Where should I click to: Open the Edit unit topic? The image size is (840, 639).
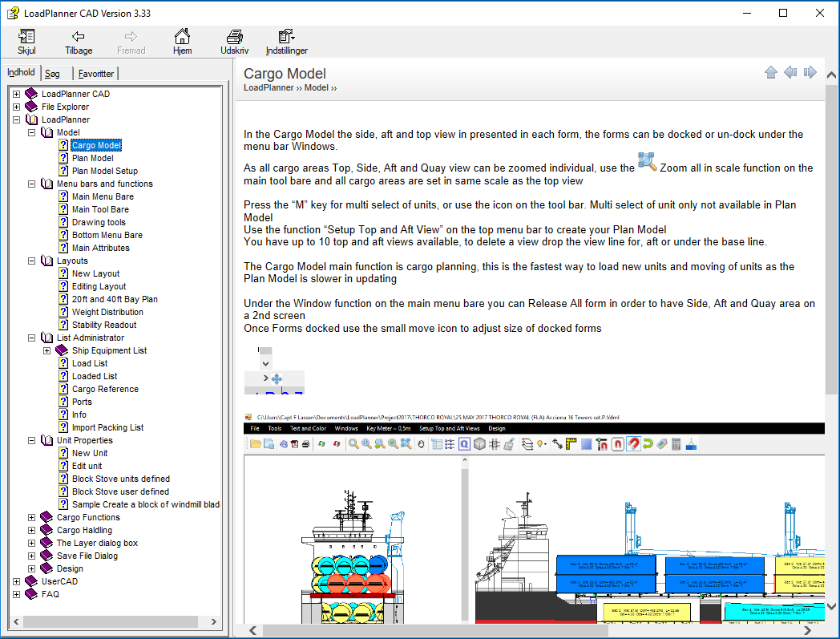click(x=87, y=467)
